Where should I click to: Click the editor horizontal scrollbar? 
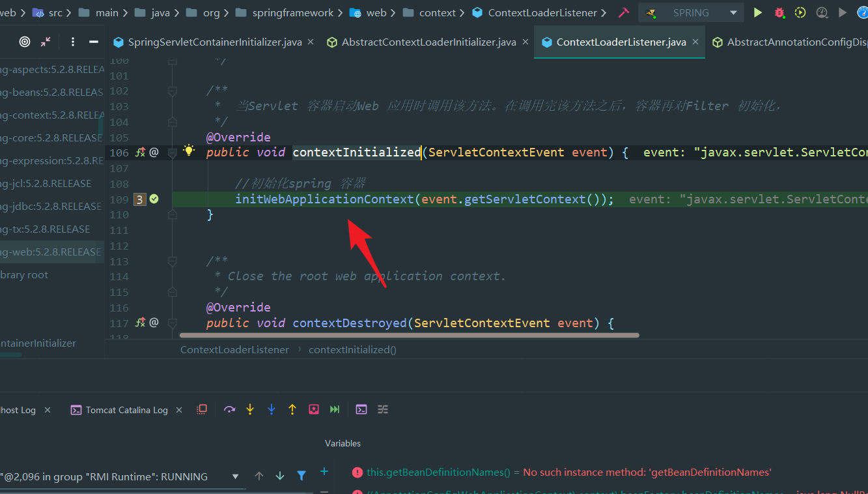pos(410,336)
